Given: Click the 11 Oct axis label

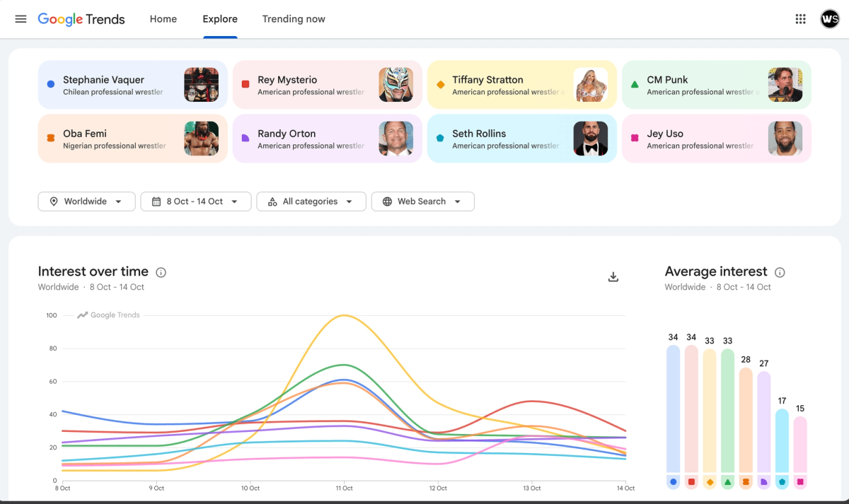Looking at the screenshot, I should tap(344, 488).
